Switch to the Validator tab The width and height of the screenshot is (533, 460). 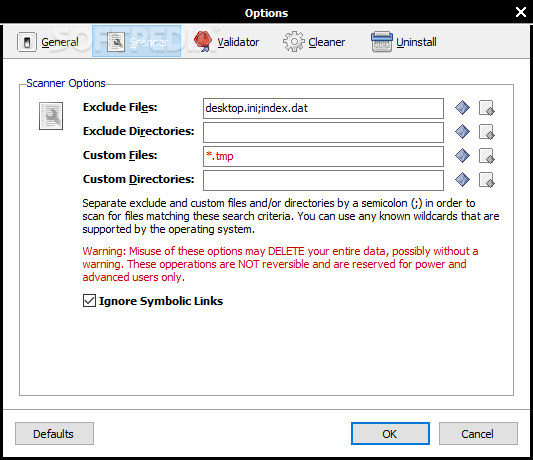point(226,42)
